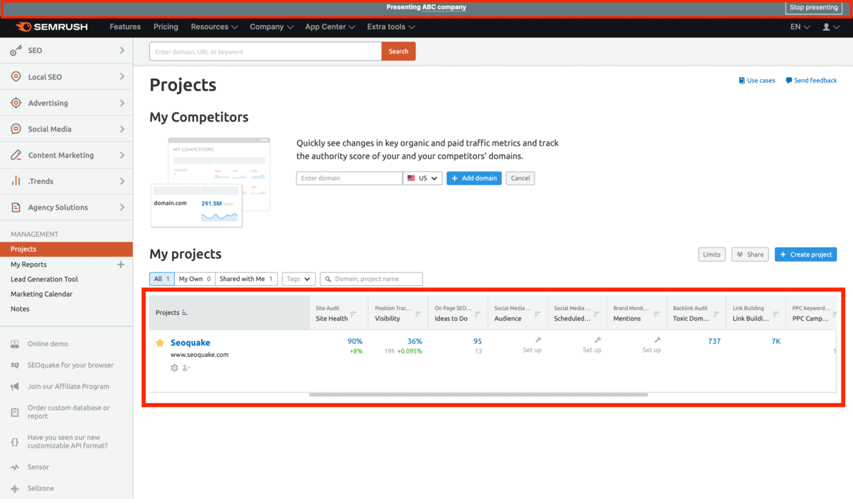Open the Tags filter dropdown
This screenshot has width=853, height=504.
(x=299, y=279)
